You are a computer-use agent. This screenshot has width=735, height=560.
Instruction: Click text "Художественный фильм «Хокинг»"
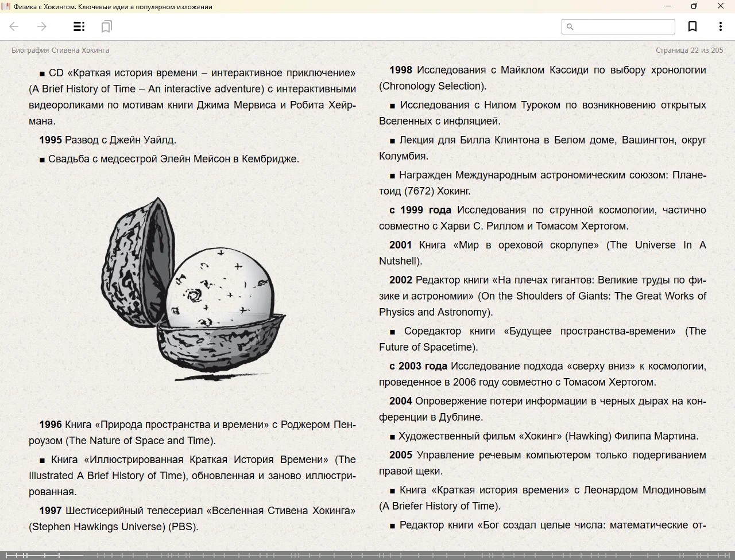pyautogui.click(x=480, y=436)
